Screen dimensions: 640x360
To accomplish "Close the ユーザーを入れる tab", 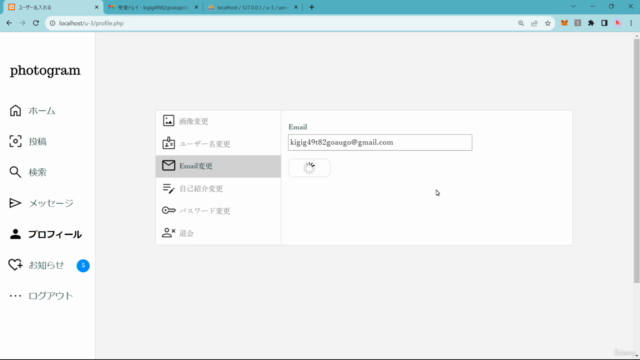I will 97,7.
